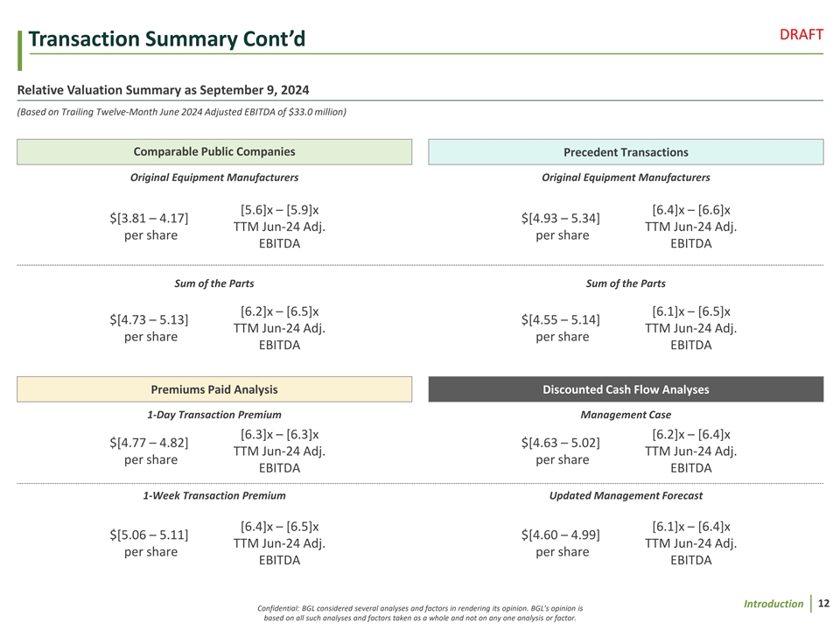The height and width of the screenshot is (630, 840).
Task: Click the Precedent Transactions header box
Action: [x=626, y=152]
